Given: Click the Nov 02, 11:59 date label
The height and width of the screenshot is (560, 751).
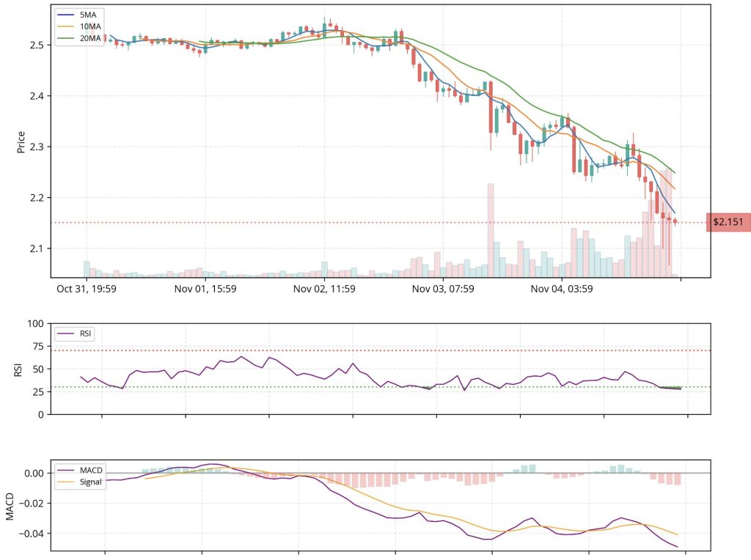Looking at the screenshot, I should [x=324, y=289].
